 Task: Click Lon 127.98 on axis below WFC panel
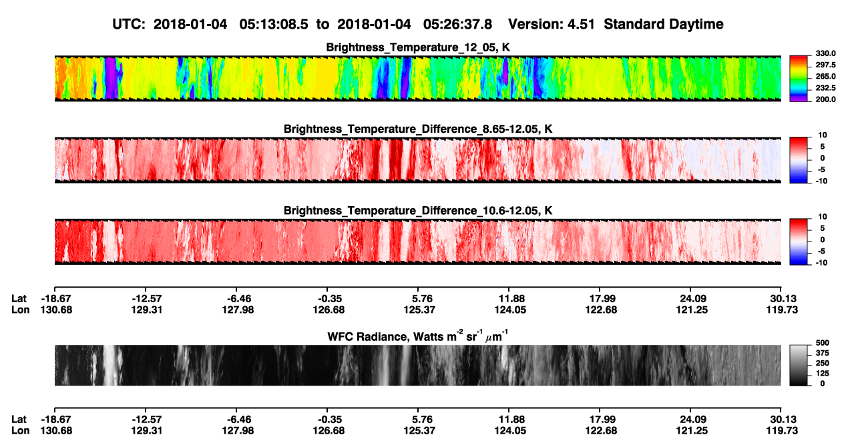(x=236, y=431)
